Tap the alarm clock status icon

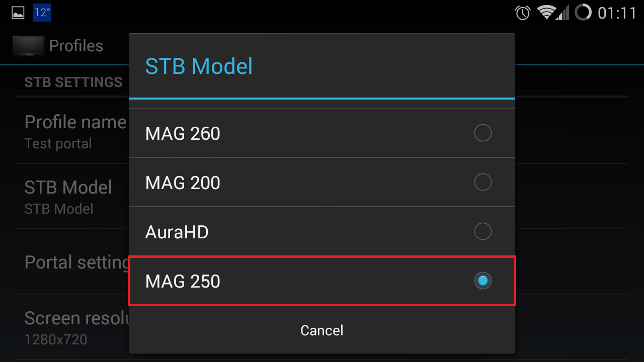(x=523, y=13)
